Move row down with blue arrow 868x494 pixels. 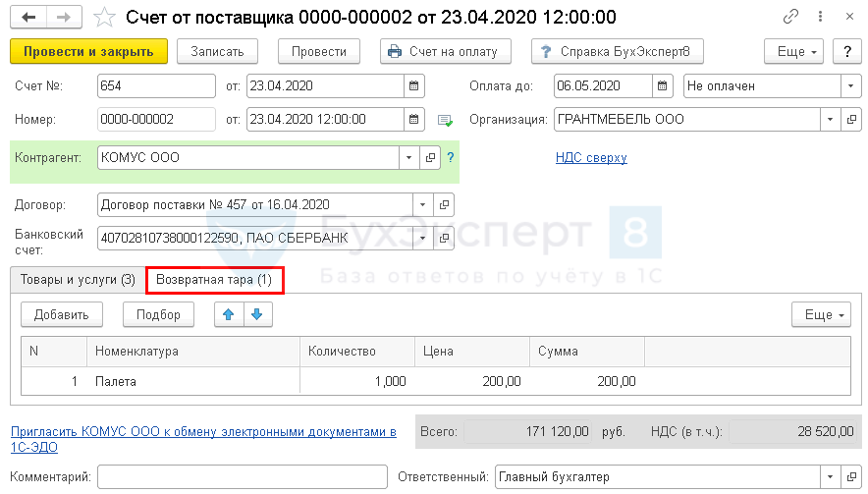257,314
